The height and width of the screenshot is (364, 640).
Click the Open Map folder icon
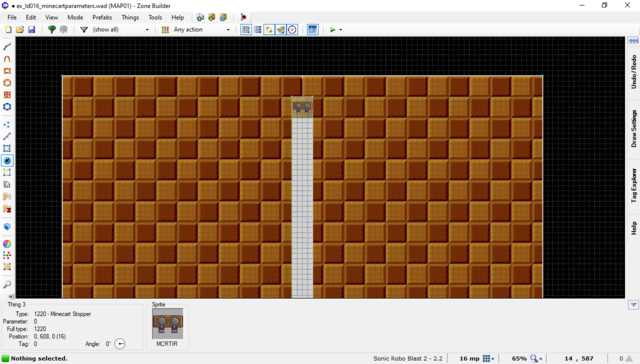pos(20,29)
